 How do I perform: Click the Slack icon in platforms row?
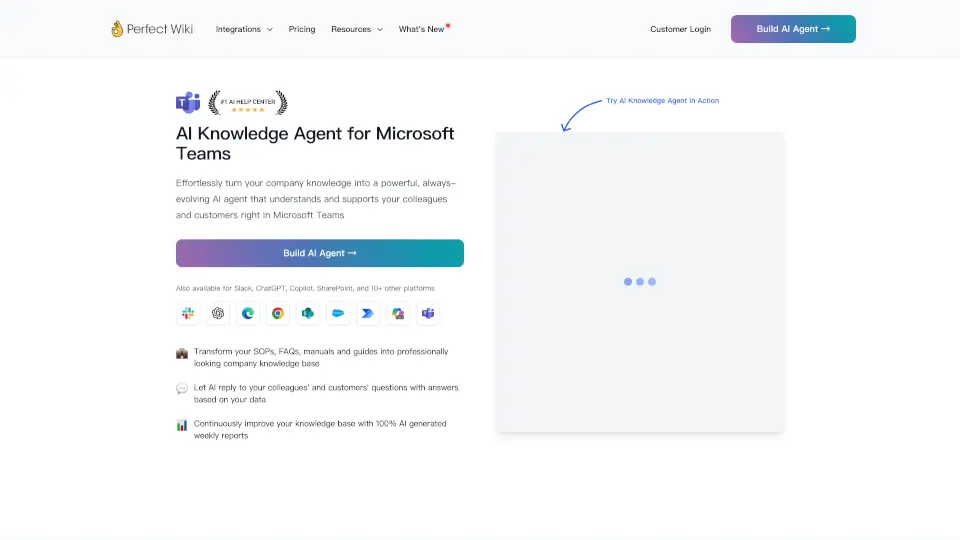[x=188, y=313]
